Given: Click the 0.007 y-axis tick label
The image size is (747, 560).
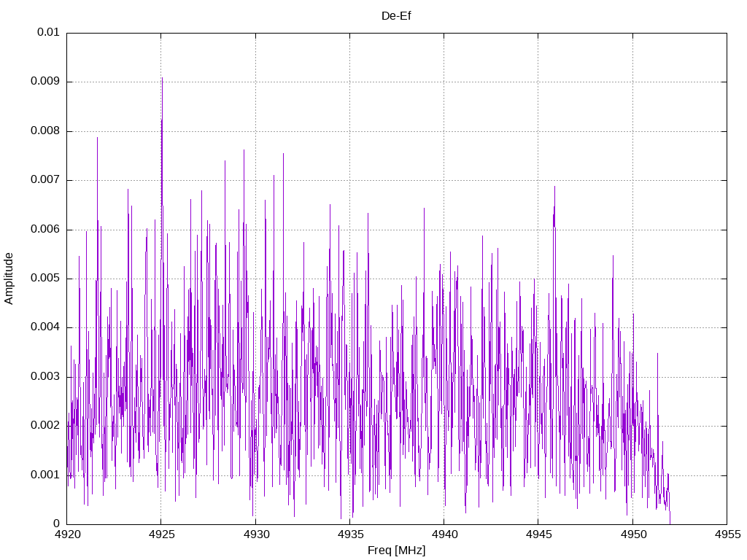Looking at the screenshot, I should pos(45,180).
